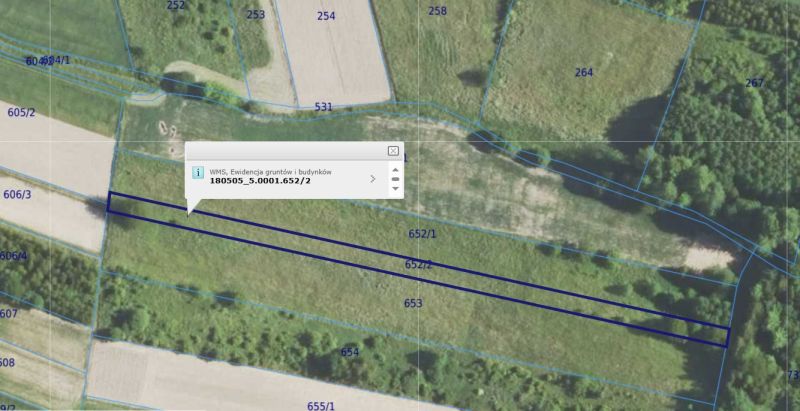Click the popup scroll down arrow

click(395, 188)
